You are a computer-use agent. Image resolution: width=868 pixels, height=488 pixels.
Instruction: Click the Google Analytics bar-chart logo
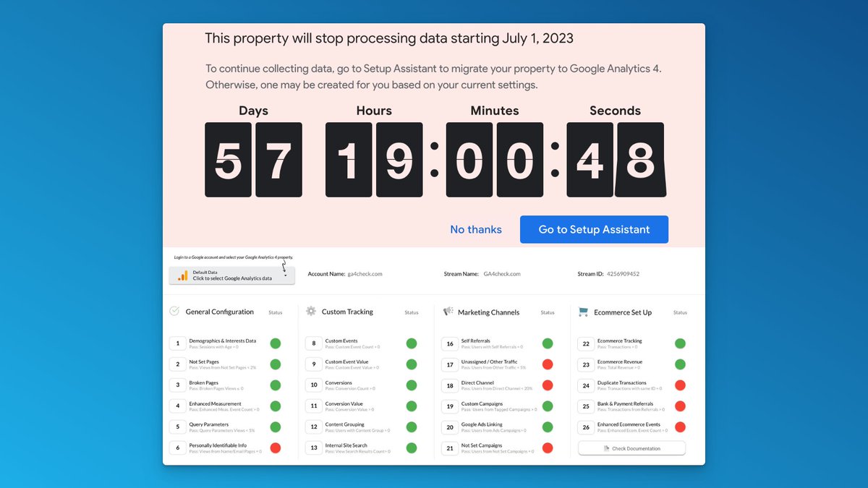183,275
